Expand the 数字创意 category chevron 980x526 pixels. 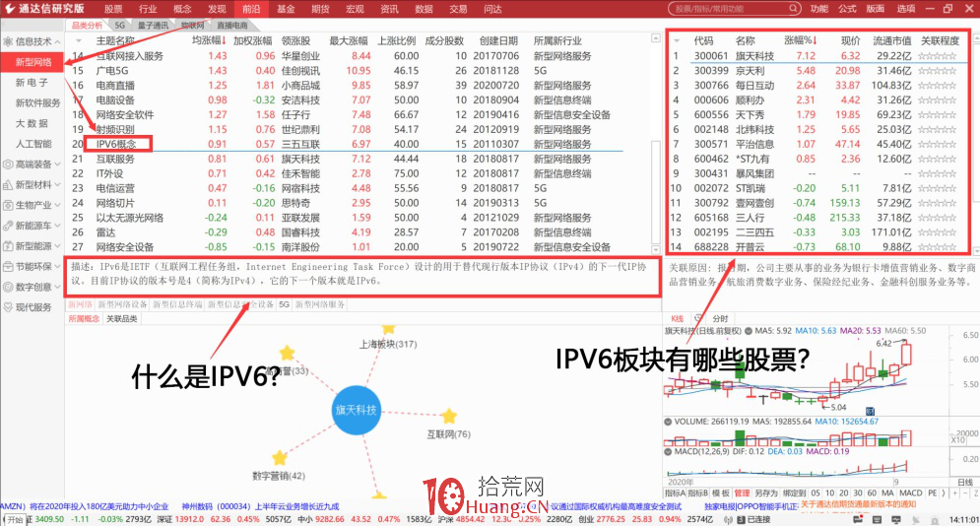coord(57,287)
